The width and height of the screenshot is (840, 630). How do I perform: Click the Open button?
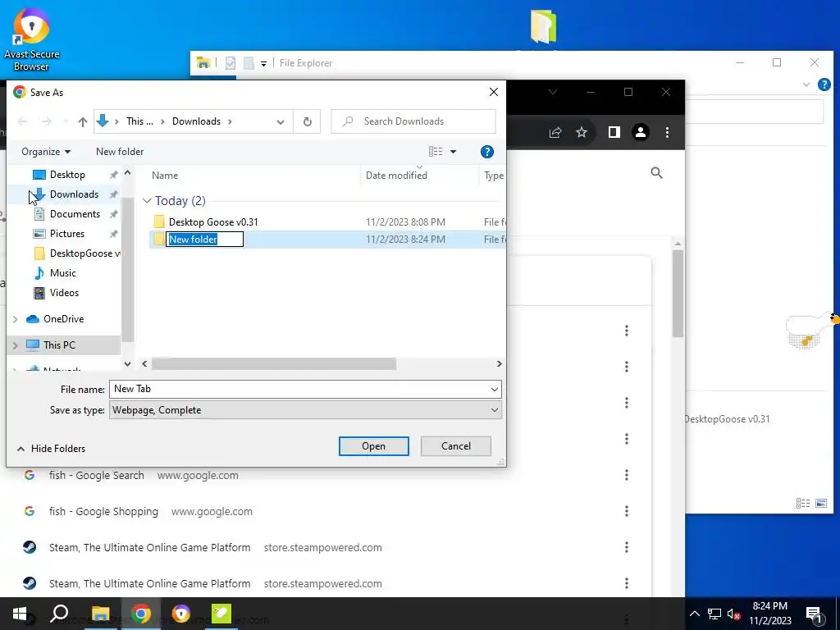click(373, 446)
